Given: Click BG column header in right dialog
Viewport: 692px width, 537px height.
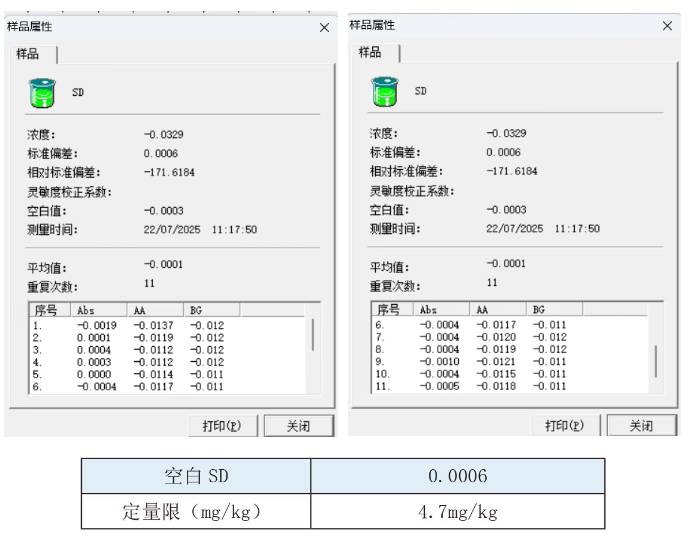Looking at the screenshot, I should pyautogui.click(x=555, y=309).
